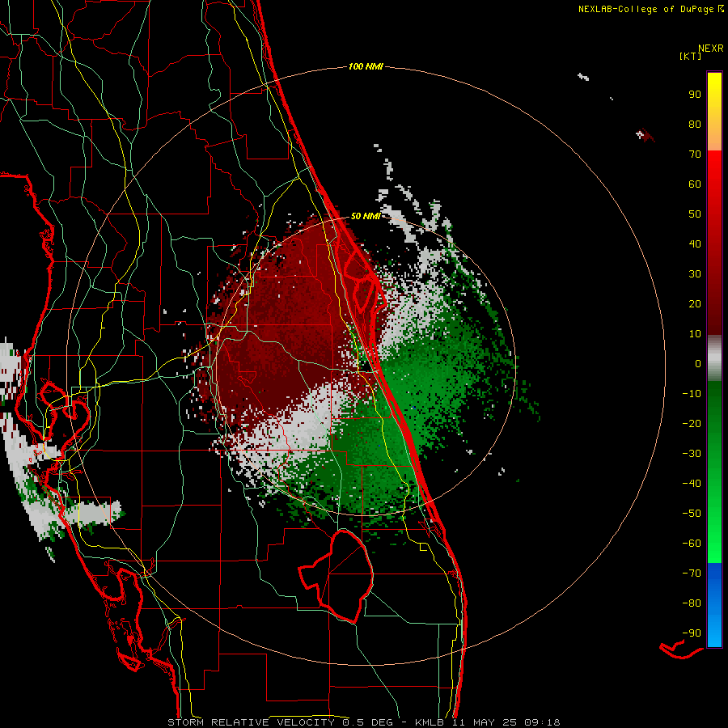The height and width of the screenshot is (728, 728).
Task: Click the -70 value on the velocity scale
Action: pos(692,574)
